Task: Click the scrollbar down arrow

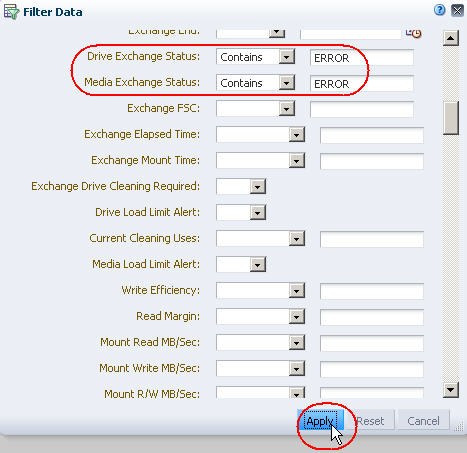Action: click(x=451, y=390)
